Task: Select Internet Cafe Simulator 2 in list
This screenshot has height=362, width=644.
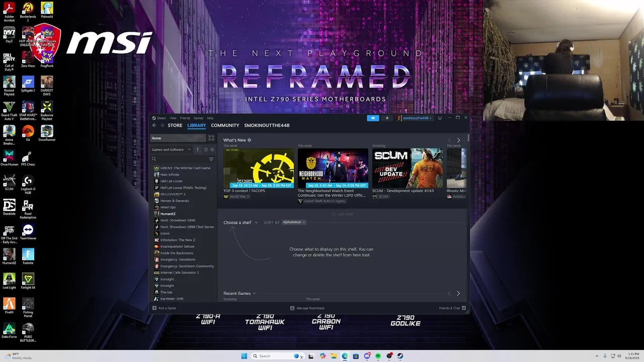Action: click(x=179, y=273)
